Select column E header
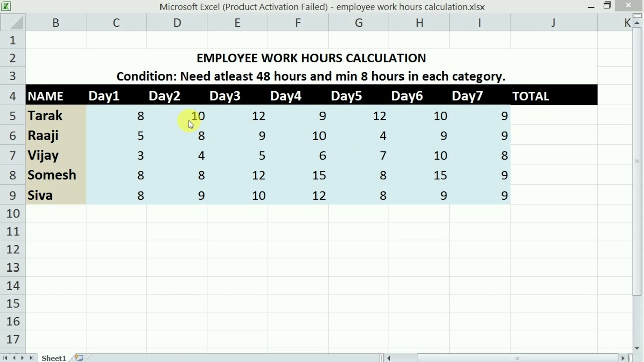Viewport: 644px width, 362px height. click(x=237, y=23)
